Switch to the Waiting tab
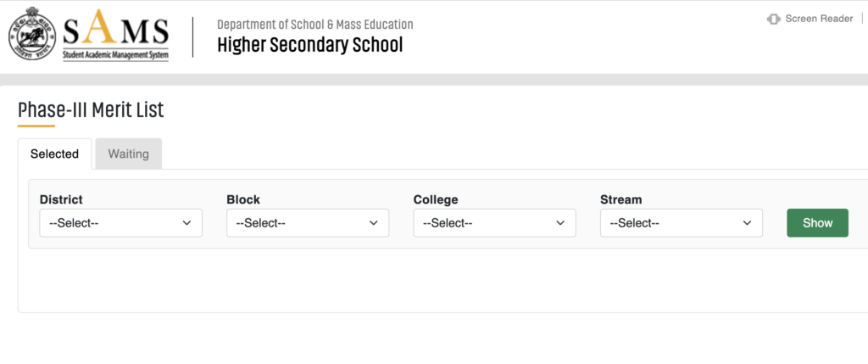This screenshot has width=868, height=364. coord(129,154)
